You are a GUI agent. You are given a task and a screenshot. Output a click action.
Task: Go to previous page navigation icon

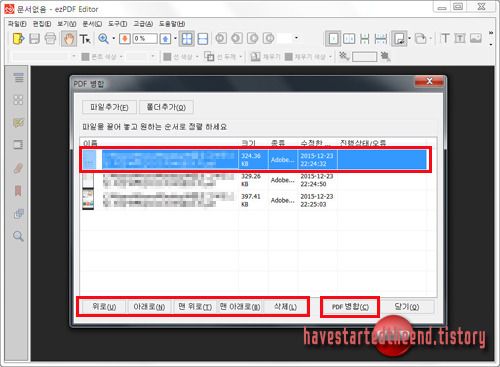[x=237, y=38]
